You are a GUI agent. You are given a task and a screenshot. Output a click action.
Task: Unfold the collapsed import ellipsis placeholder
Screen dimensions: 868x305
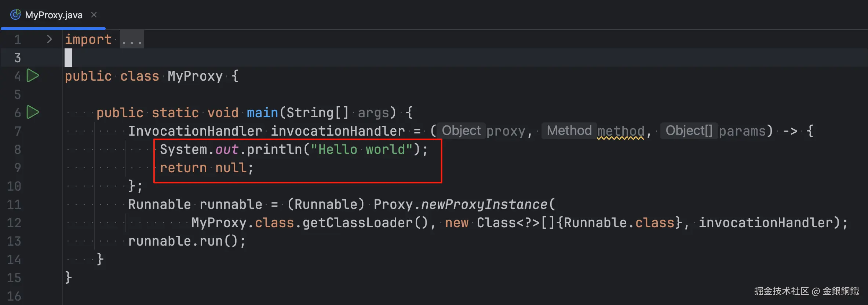pos(132,40)
